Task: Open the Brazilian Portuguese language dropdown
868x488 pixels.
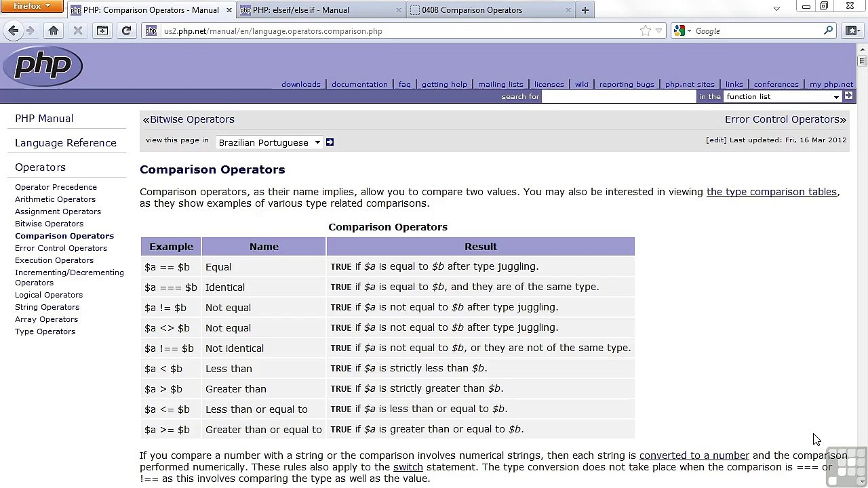Action: pos(269,142)
